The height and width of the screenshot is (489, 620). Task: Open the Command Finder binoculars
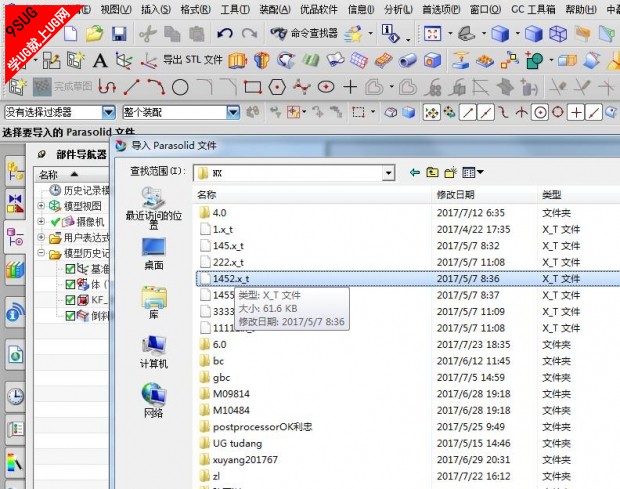point(304,34)
